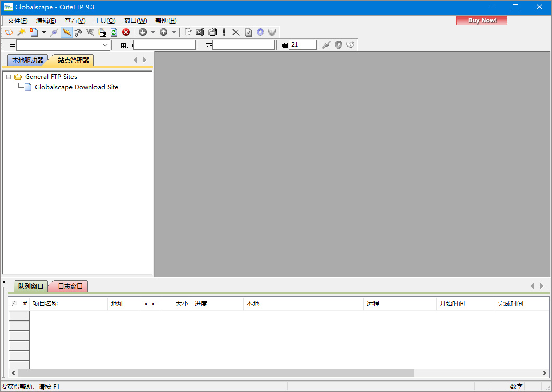Click the Connect to URL icon
Viewport: 552px width, 392px height.
click(103, 32)
